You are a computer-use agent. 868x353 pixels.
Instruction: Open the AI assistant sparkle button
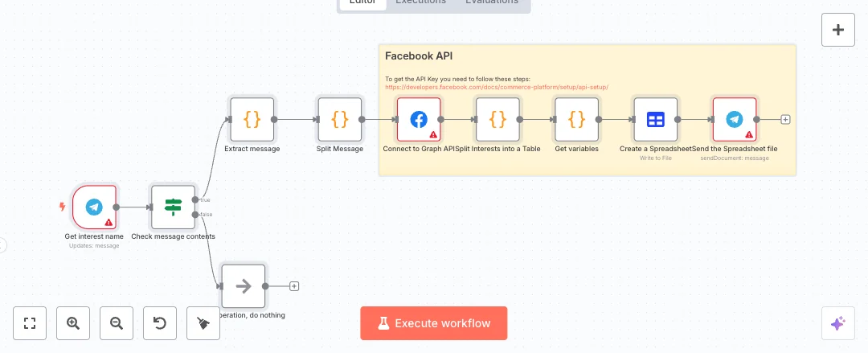pos(838,323)
